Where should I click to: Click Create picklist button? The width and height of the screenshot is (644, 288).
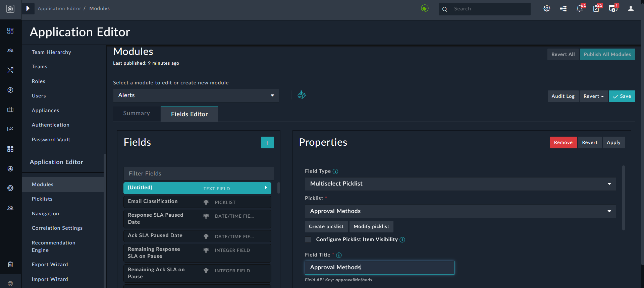pyautogui.click(x=326, y=227)
